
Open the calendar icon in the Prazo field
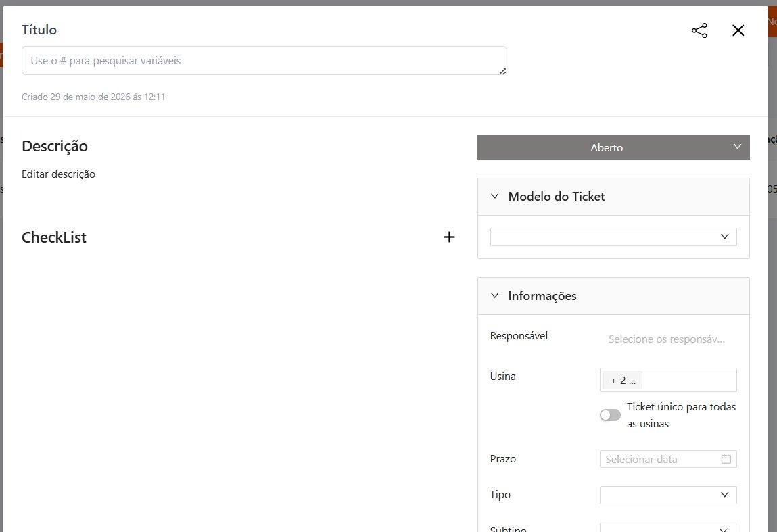click(x=726, y=459)
